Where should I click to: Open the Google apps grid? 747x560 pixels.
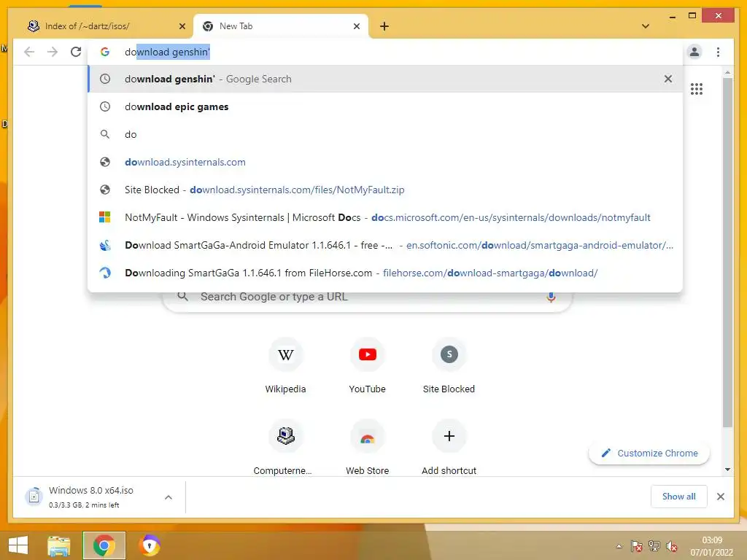(697, 89)
